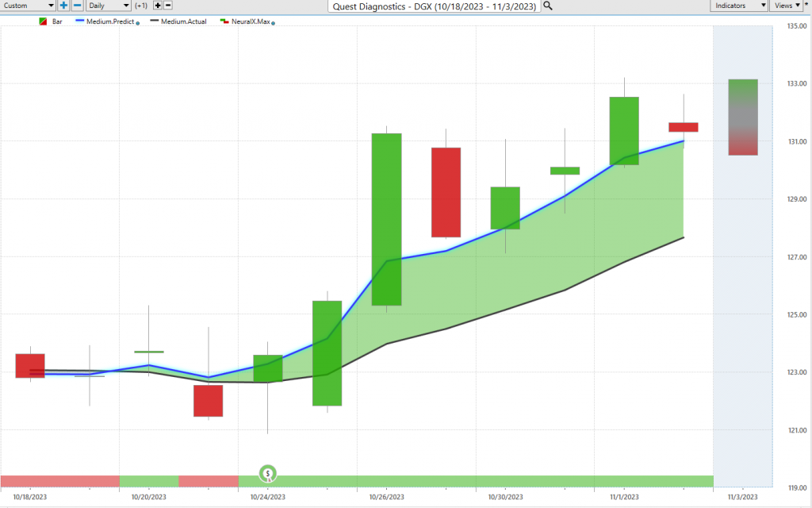Viewport: 812px width, 508px height.
Task: Click the 10/24/2023 date axis label
Action: [x=268, y=497]
